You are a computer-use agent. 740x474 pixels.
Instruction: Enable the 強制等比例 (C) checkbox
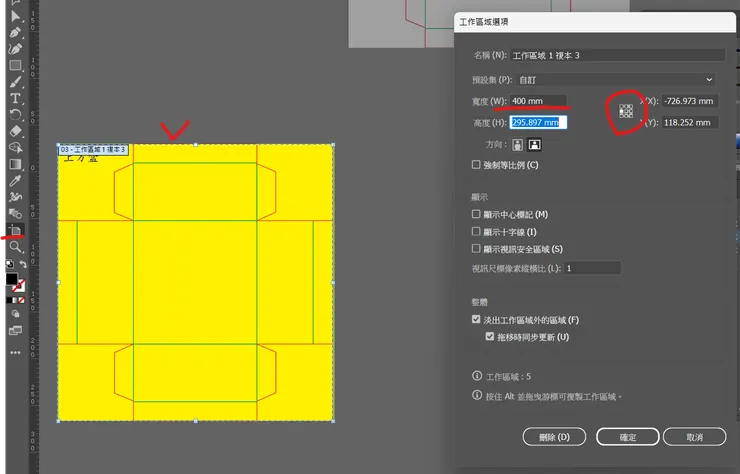pyautogui.click(x=476, y=165)
